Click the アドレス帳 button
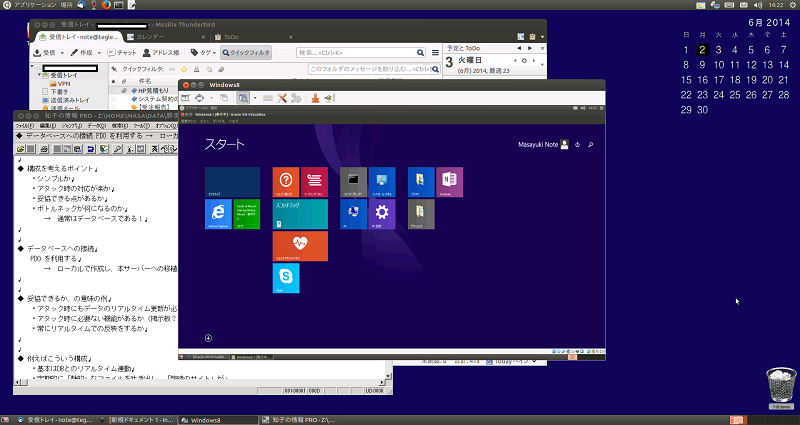Image resolution: width=800 pixels, height=425 pixels. point(161,53)
